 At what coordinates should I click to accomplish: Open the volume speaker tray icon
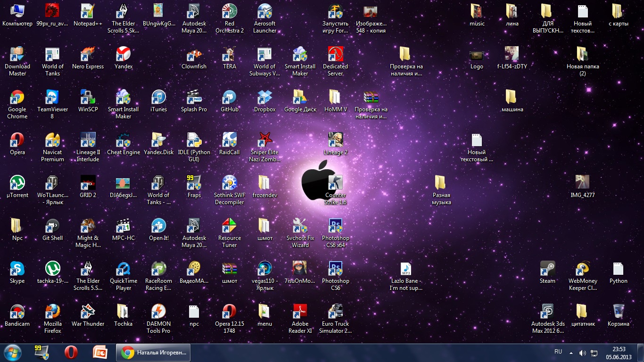coord(583,353)
